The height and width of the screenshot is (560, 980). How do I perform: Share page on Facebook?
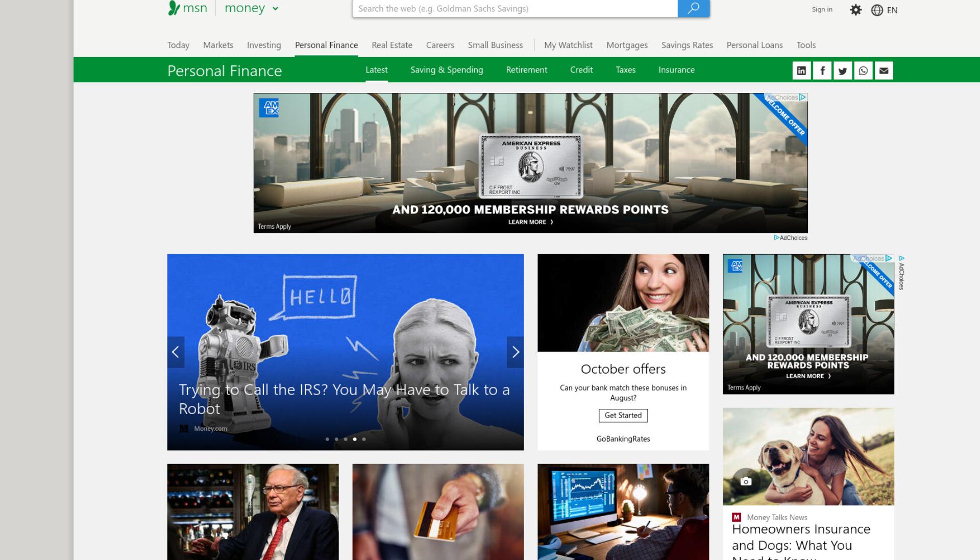pos(822,70)
